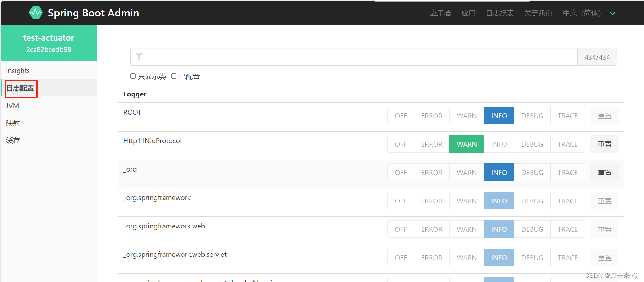
Task: Select Insights in the sidebar
Action: [49, 70]
